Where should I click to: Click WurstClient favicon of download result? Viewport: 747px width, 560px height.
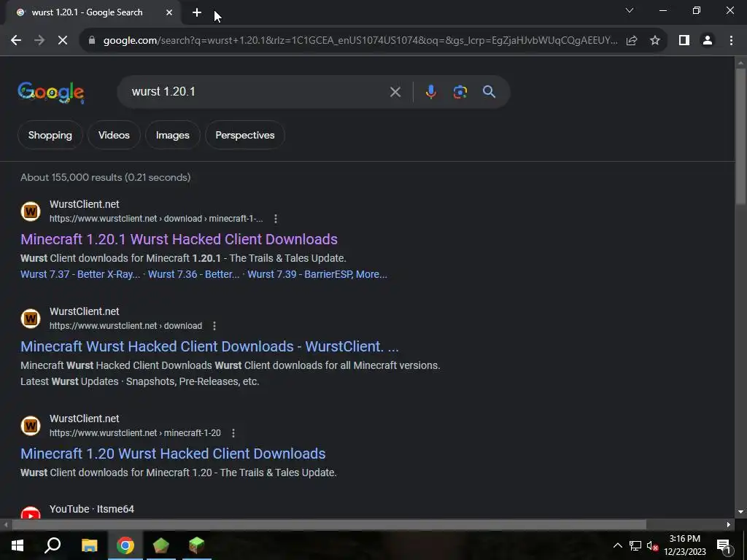(x=31, y=319)
